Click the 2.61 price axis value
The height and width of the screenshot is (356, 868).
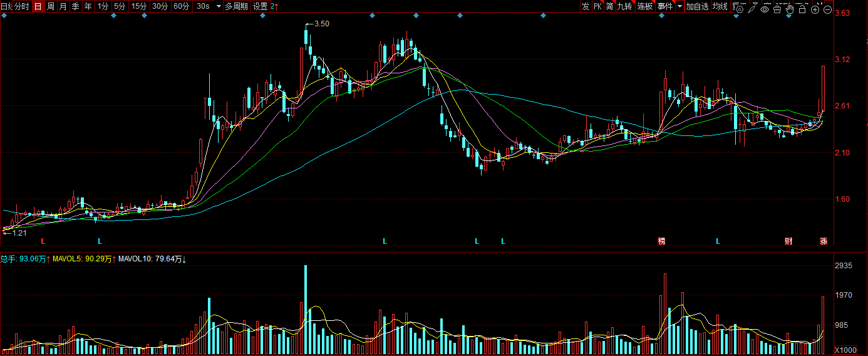842,106
